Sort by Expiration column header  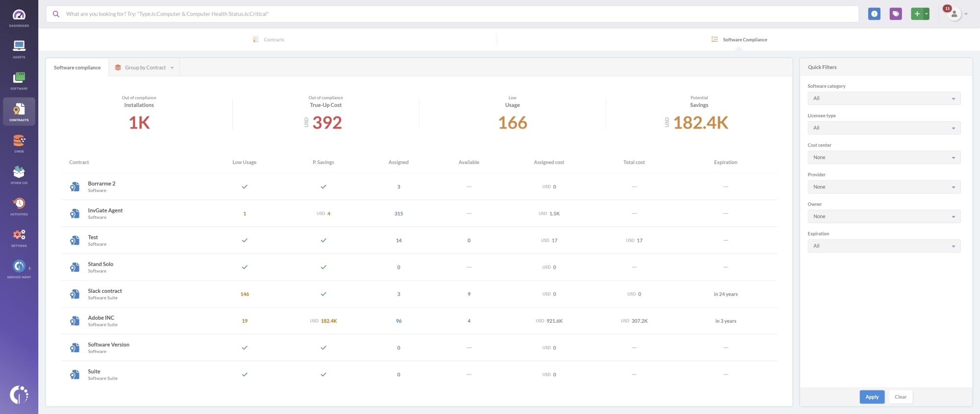[726, 162]
